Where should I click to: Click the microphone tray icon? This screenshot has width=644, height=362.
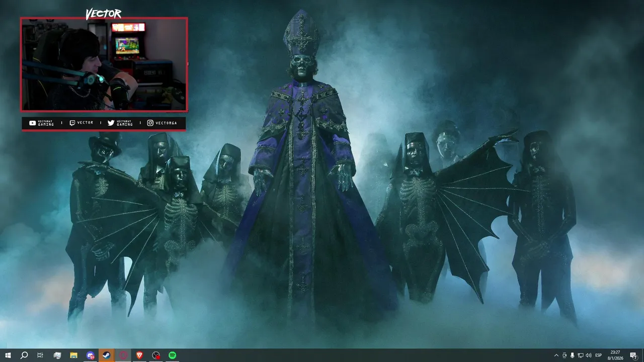572,355
